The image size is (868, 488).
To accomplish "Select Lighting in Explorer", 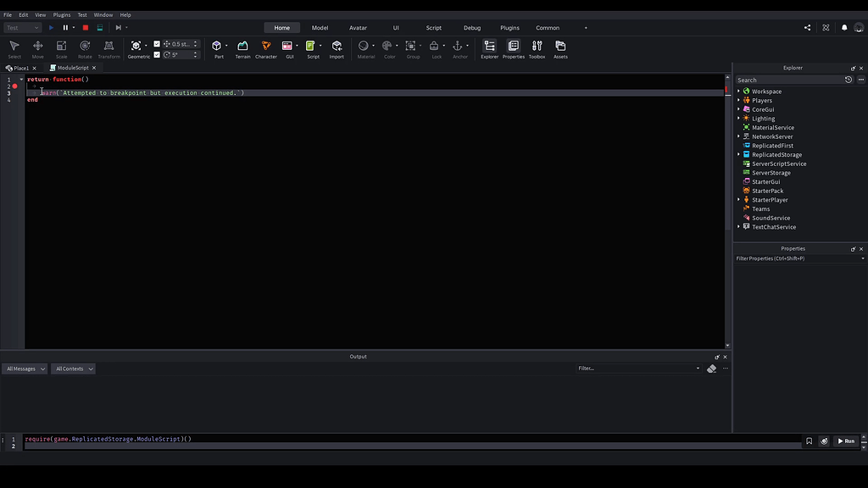I will [764, 119].
